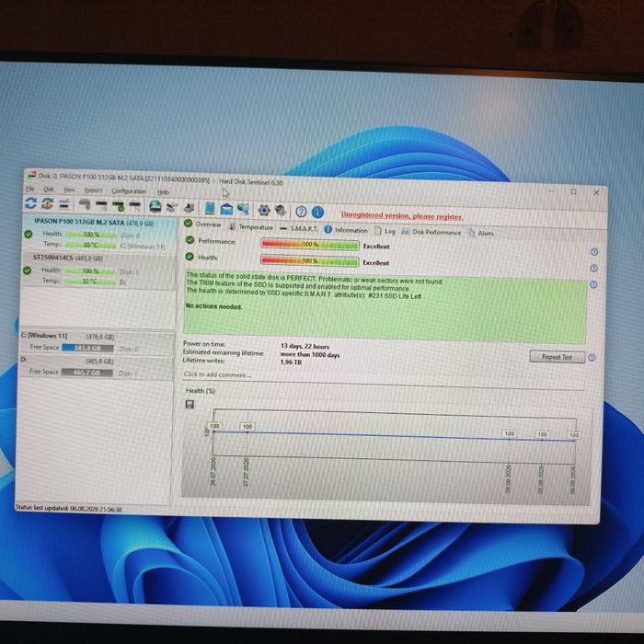Click the green check of ST3500414CS disk
This screenshot has height=644, width=644.
point(27,270)
